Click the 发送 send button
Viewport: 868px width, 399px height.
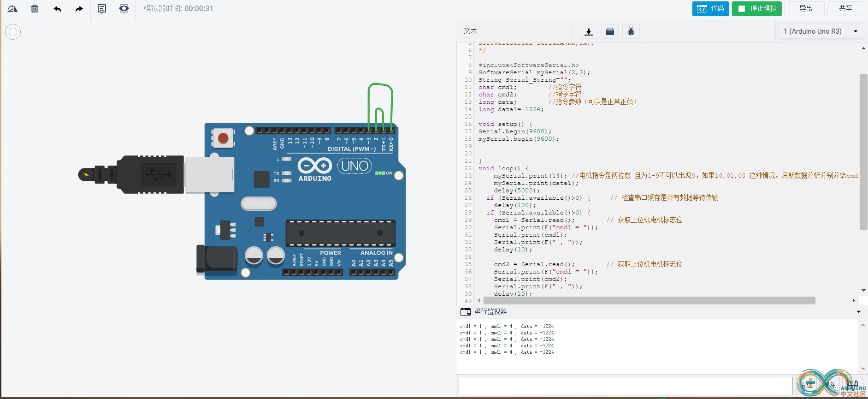(807, 385)
